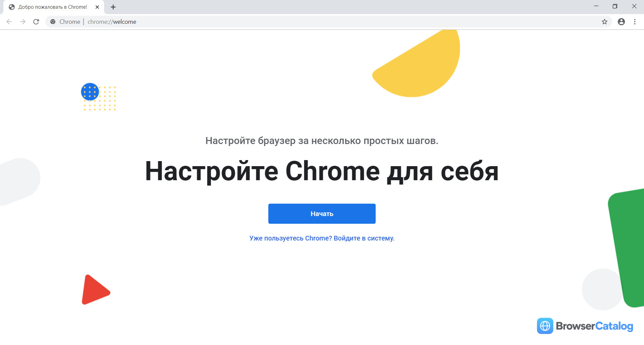The height and width of the screenshot is (345, 644).
Task: Open the 'Войдите в систему' sign-in link
Action: [x=364, y=238]
